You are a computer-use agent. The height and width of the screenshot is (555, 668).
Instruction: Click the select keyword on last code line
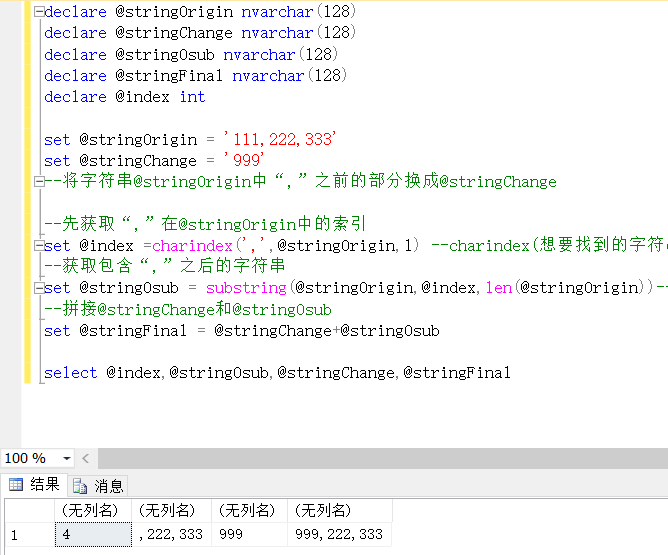click(71, 373)
